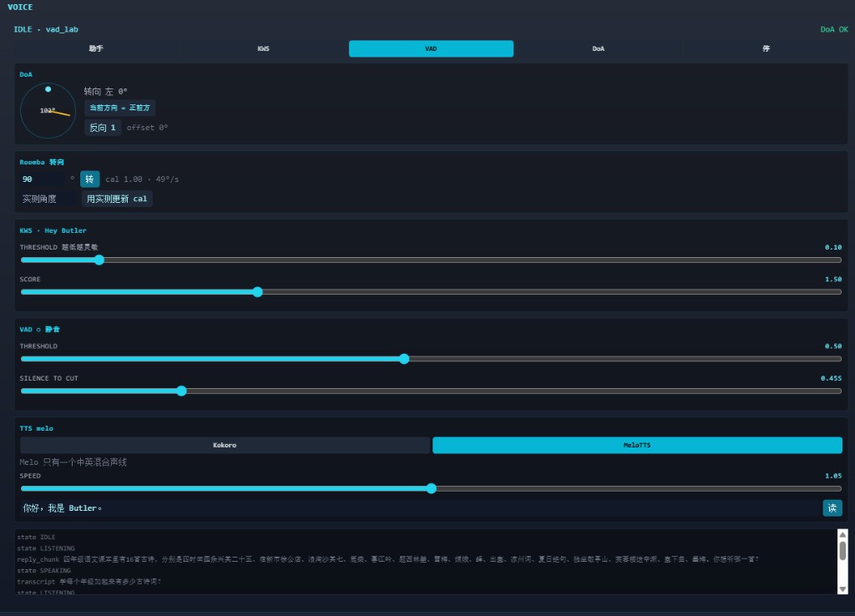Click the 读 read-aloud button
The width and height of the screenshot is (855, 616).
[832, 508]
